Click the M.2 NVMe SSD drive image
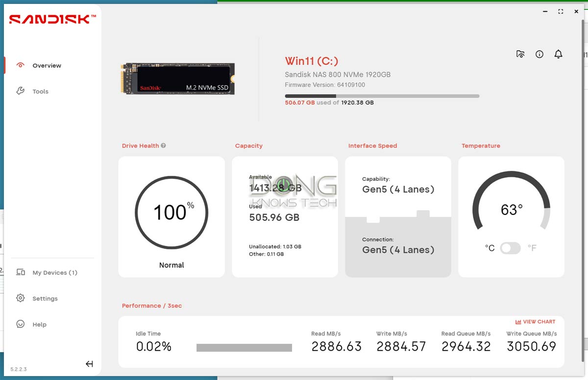The height and width of the screenshot is (380, 588). (177, 79)
